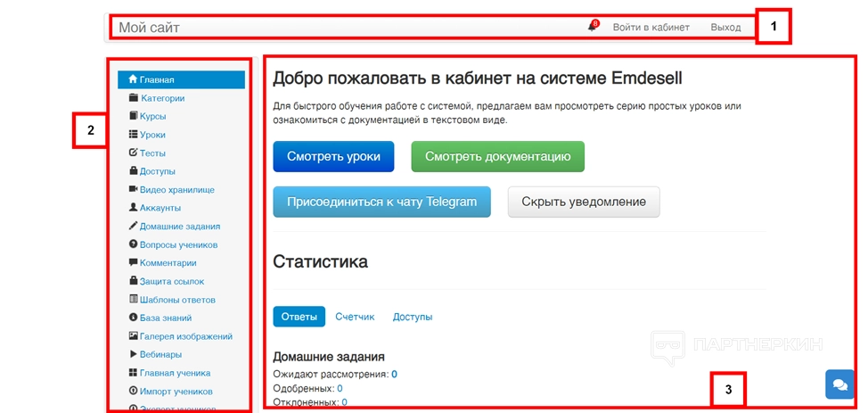Click the Выход link
Image resolution: width=868 pixels, height=413 pixels.
pyautogui.click(x=725, y=27)
